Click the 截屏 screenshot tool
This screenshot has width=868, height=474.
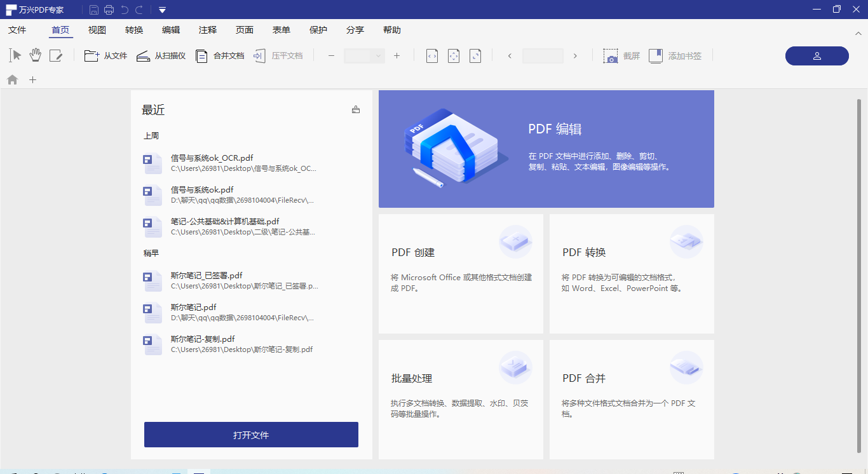tap(621, 56)
